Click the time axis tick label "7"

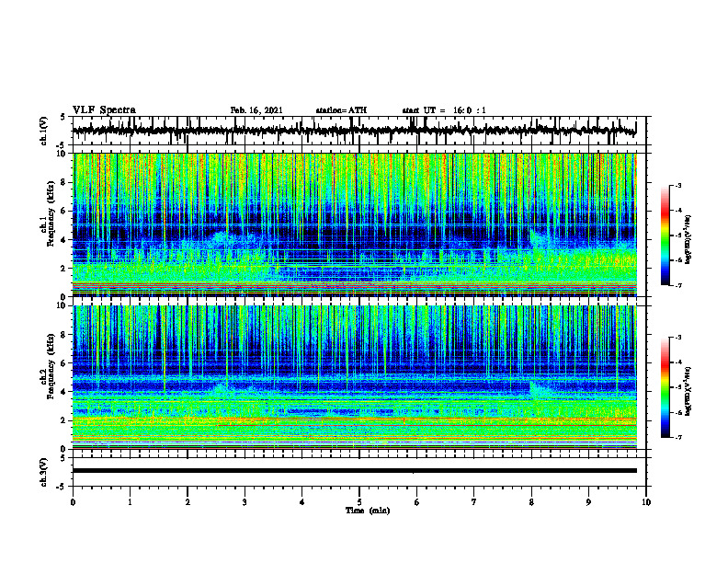pos(474,502)
